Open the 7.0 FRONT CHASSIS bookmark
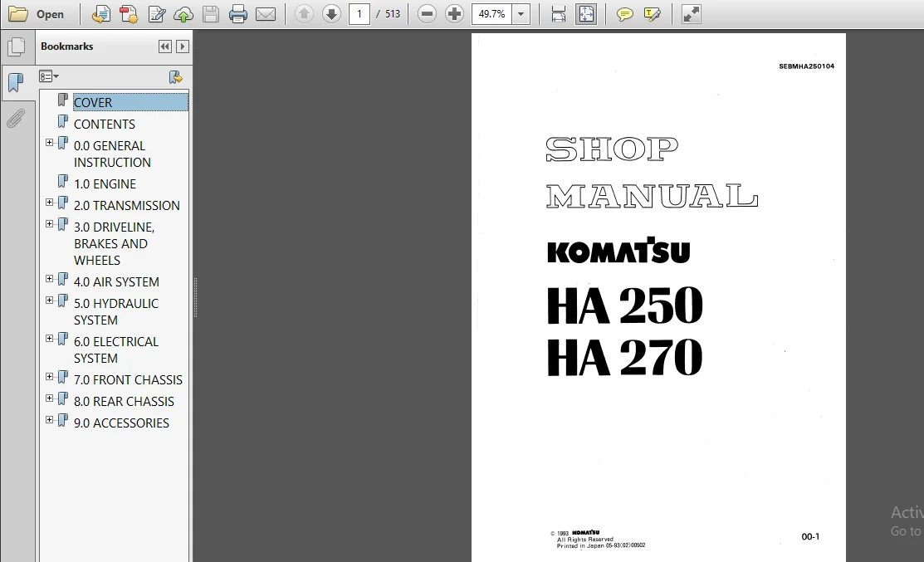This screenshot has height=562, width=924. (128, 380)
